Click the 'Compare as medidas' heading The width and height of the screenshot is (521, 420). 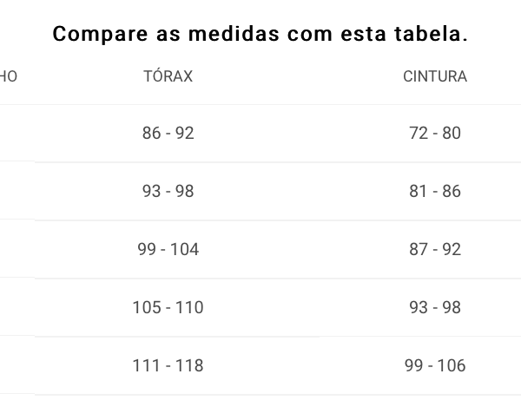(260, 34)
